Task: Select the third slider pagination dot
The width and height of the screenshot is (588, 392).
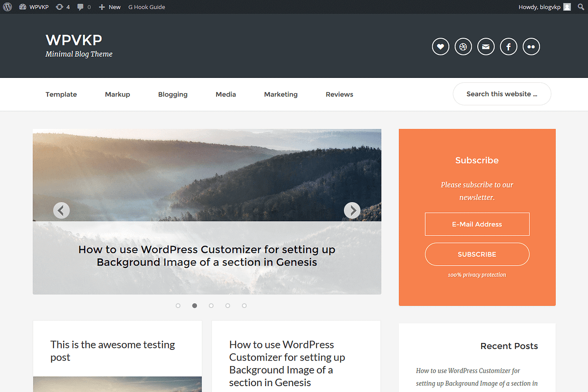Action: 211,306
